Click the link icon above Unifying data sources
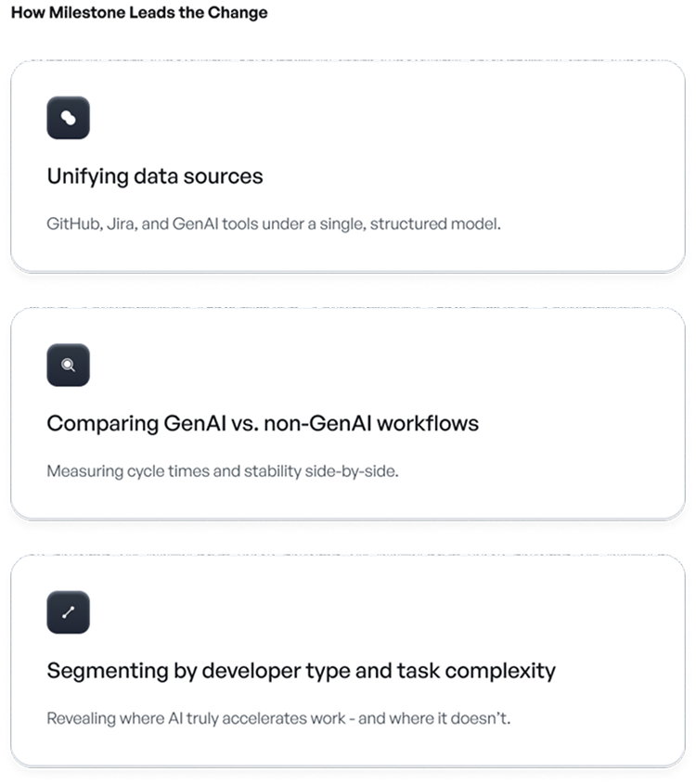The image size is (696, 784). pos(68,118)
